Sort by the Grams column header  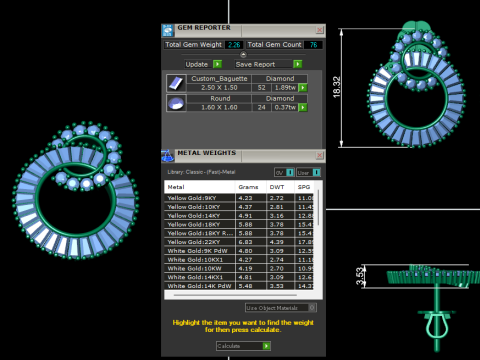(251, 187)
